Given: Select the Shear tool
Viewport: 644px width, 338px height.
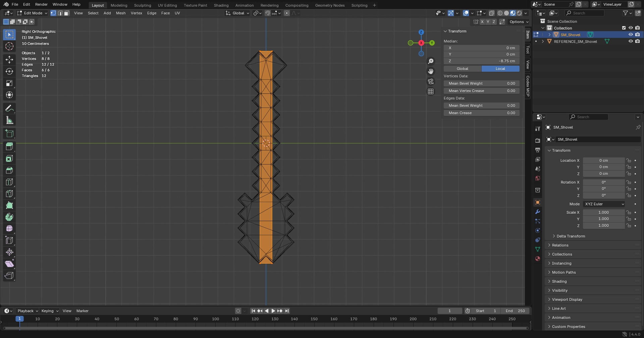Looking at the screenshot, I should tap(9, 264).
